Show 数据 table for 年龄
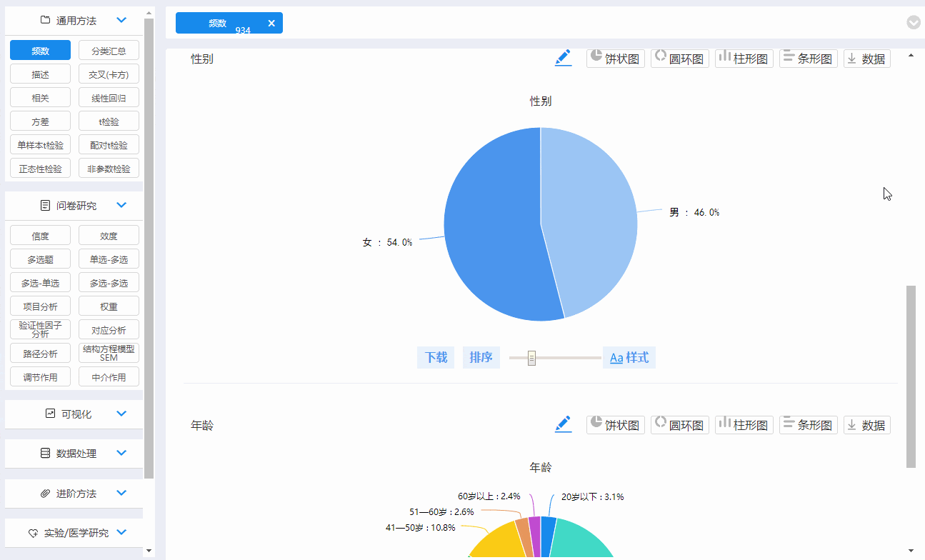The image size is (925, 560). pos(867,425)
